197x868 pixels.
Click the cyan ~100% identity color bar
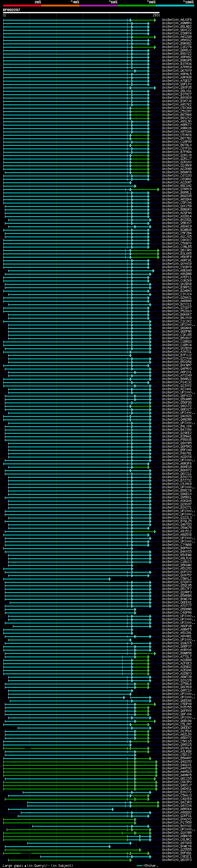point(175,6)
